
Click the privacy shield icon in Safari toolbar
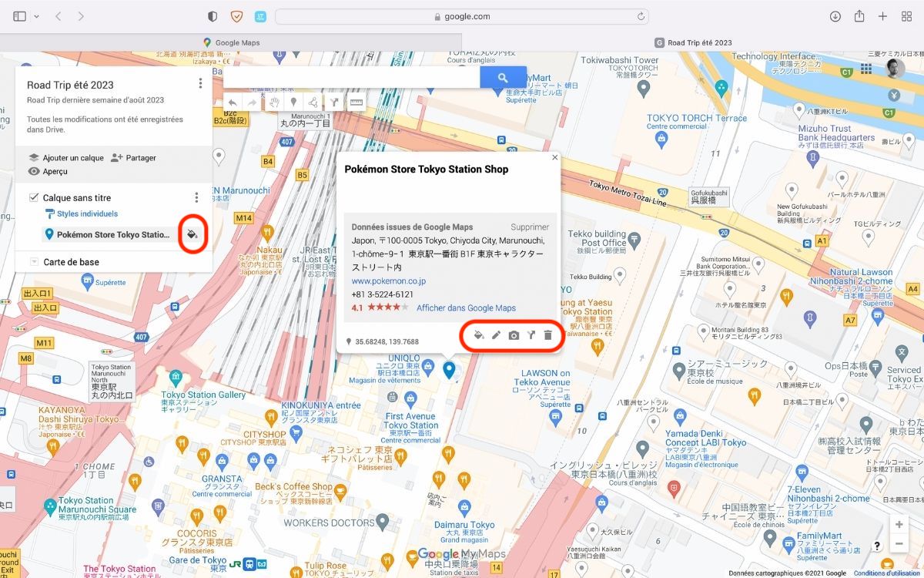click(213, 16)
